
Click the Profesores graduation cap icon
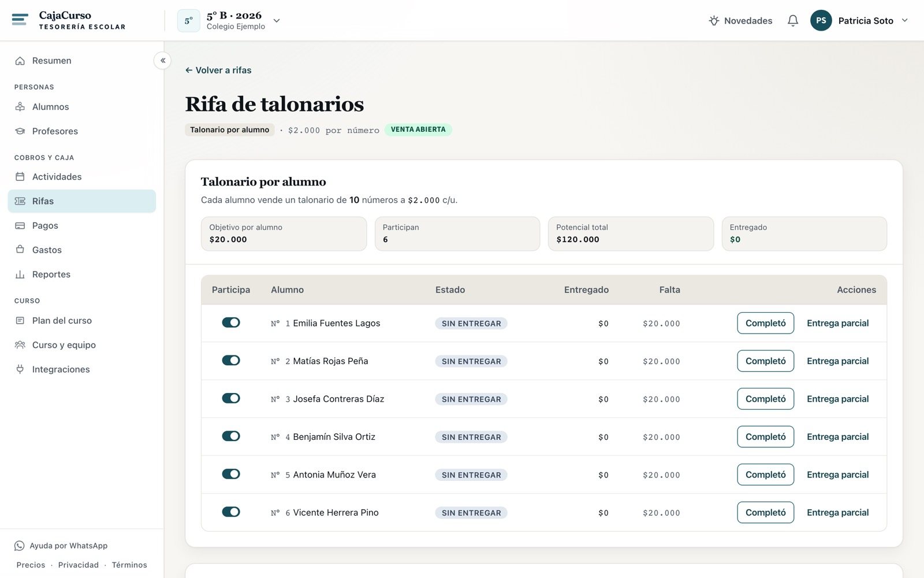[20, 131]
